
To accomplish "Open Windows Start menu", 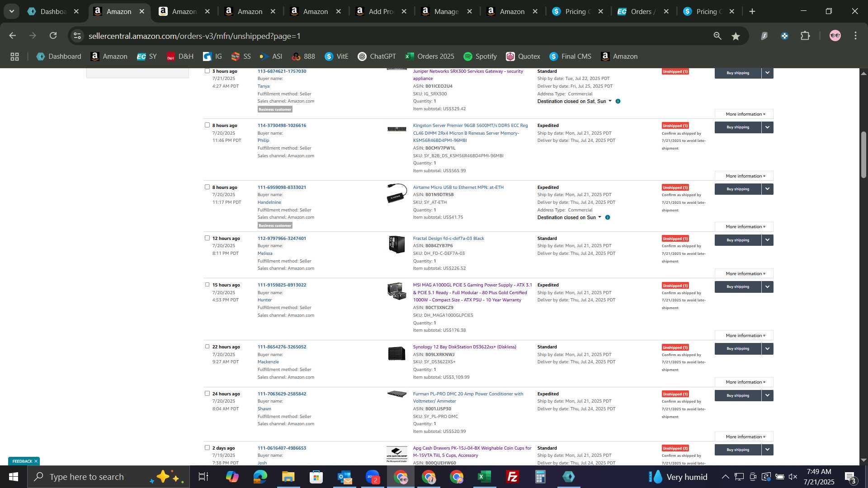I will (x=13, y=477).
